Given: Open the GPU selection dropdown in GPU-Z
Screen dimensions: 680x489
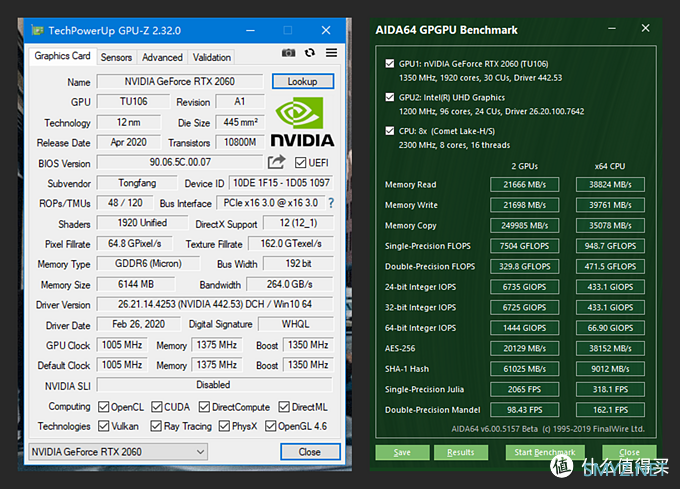Looking at the screenshot, I should click(118, 452).
